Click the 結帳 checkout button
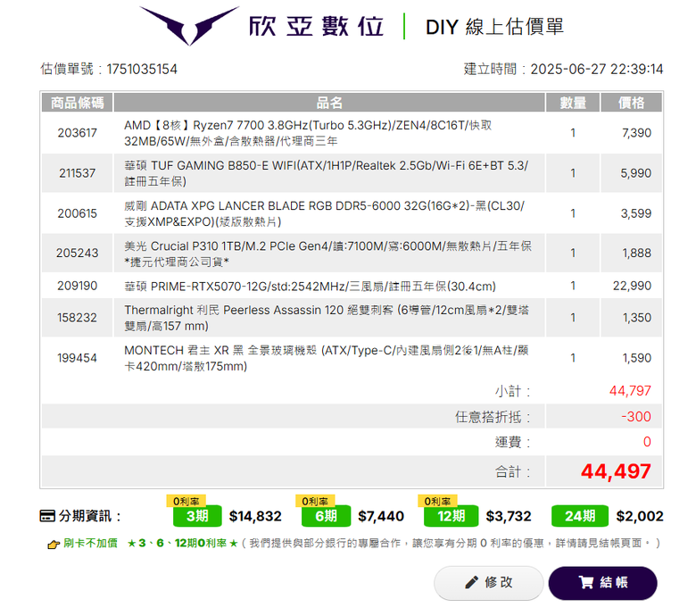 pos(602,583)
